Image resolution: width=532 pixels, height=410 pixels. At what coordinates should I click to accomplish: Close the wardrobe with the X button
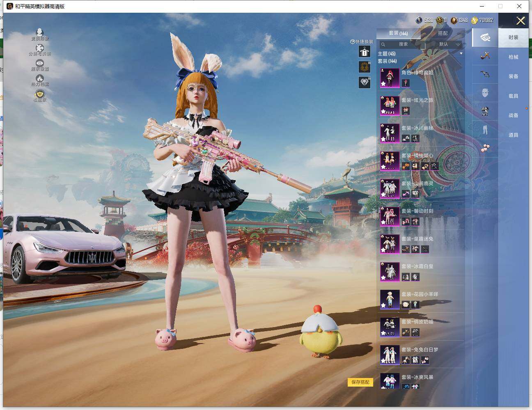tap(521, 21)
